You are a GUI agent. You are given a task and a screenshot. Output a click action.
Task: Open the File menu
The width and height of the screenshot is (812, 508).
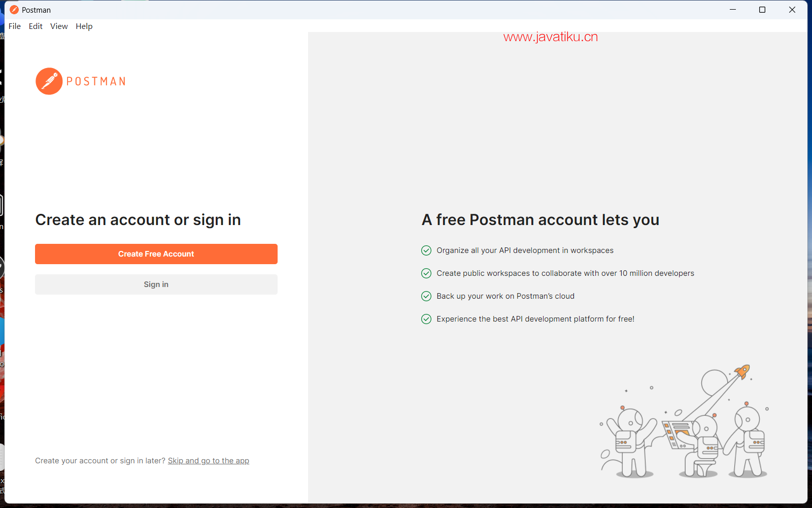pos(15,26)
